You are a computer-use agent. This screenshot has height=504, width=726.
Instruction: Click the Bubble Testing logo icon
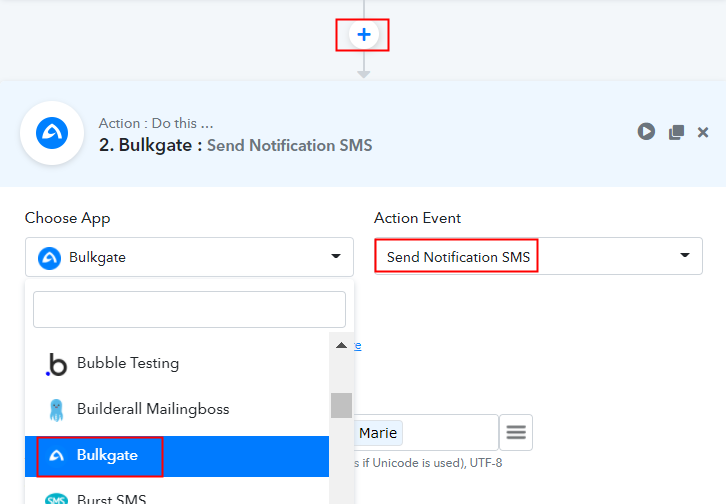click(x=56, y=364)
